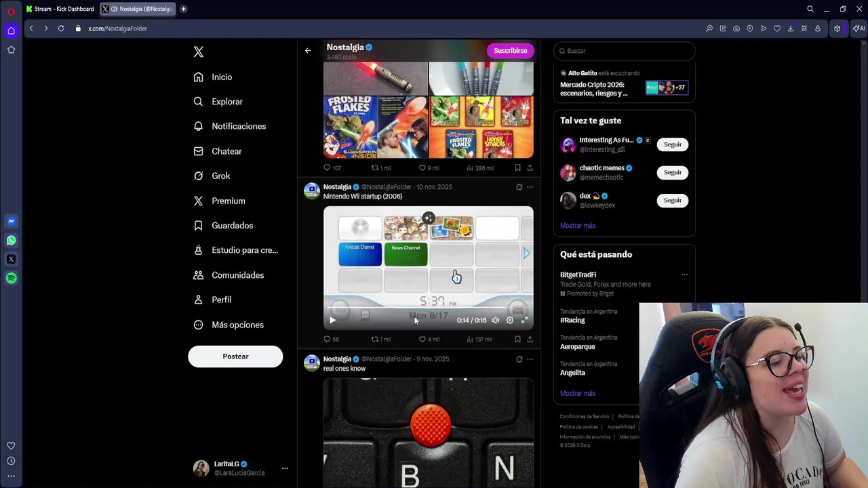Open Inicio from the sidebar

coord(213,77)
